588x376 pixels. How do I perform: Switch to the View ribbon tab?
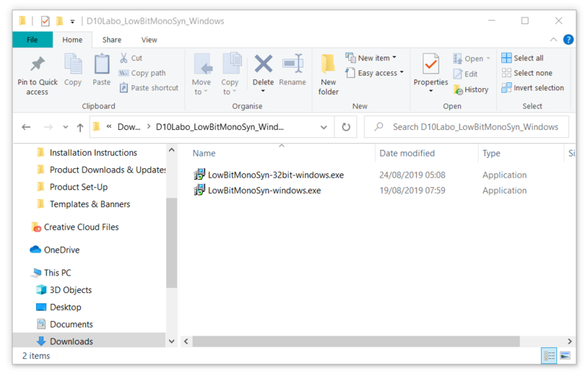pos(149,40)
